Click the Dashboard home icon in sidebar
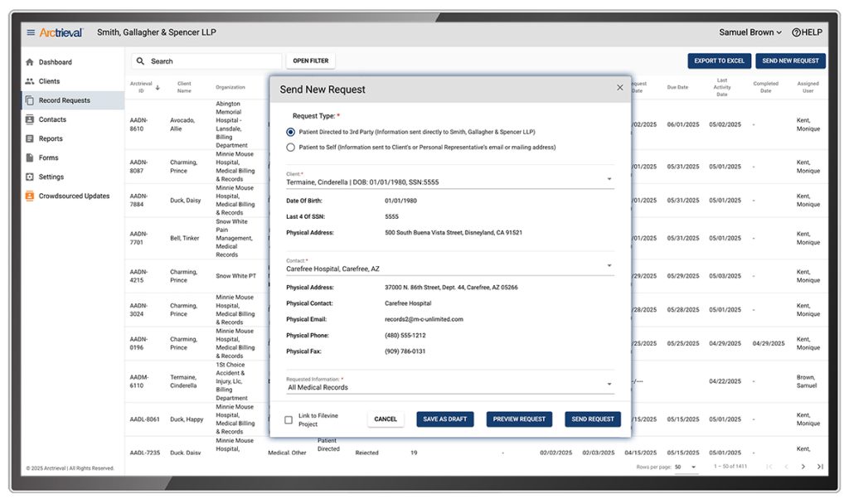The image size is (849, 504). [x=30, y=62]
